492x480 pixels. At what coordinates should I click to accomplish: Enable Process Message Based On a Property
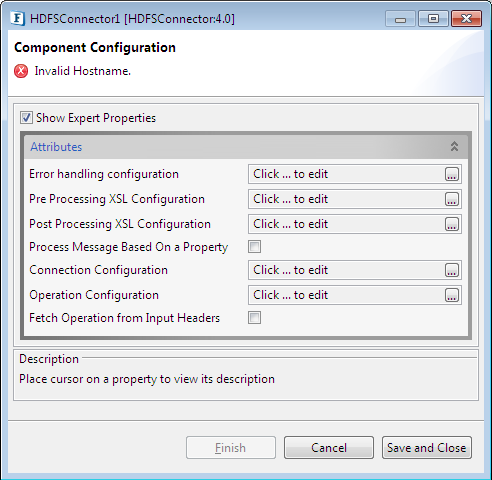(254, 247)
